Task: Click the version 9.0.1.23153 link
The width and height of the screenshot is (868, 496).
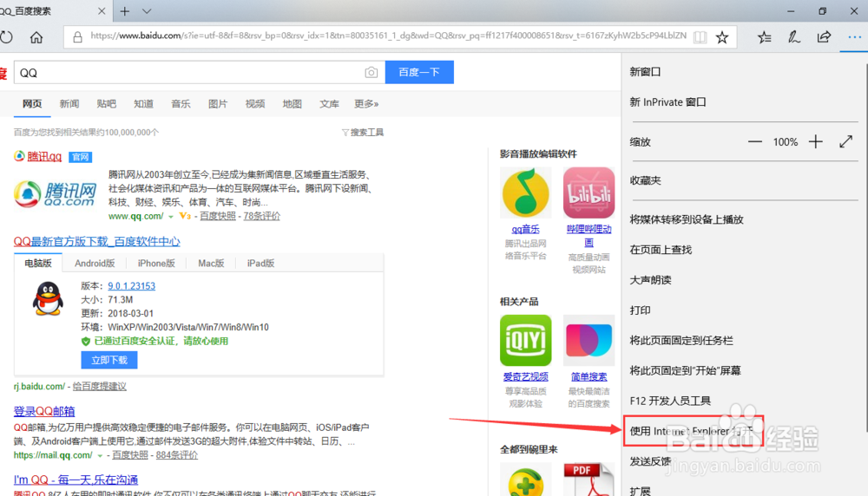Action: point(131,286)
